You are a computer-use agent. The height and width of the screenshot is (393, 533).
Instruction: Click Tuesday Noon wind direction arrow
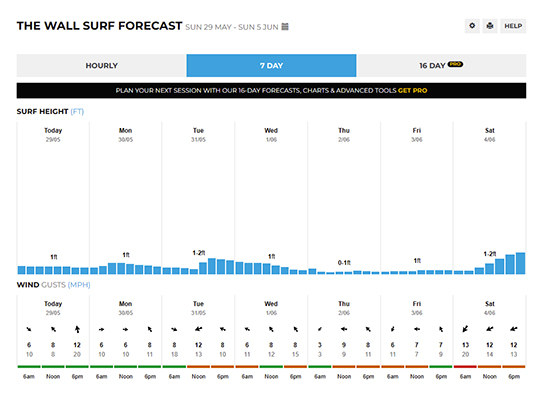199,329
